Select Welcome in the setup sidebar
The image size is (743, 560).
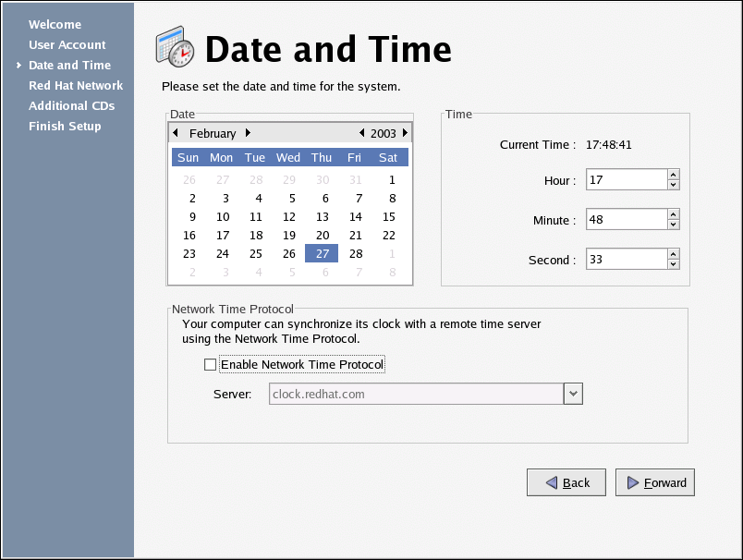tap(55, 24)
